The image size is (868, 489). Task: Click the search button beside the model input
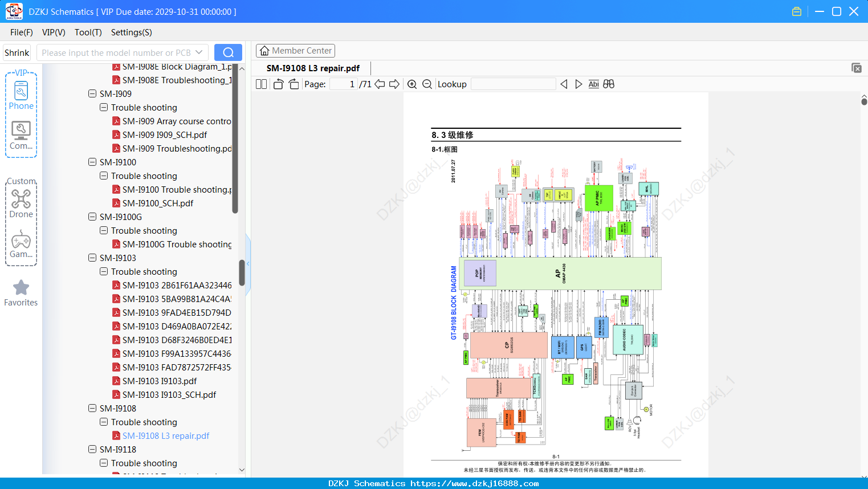click(x=228, y=52)
